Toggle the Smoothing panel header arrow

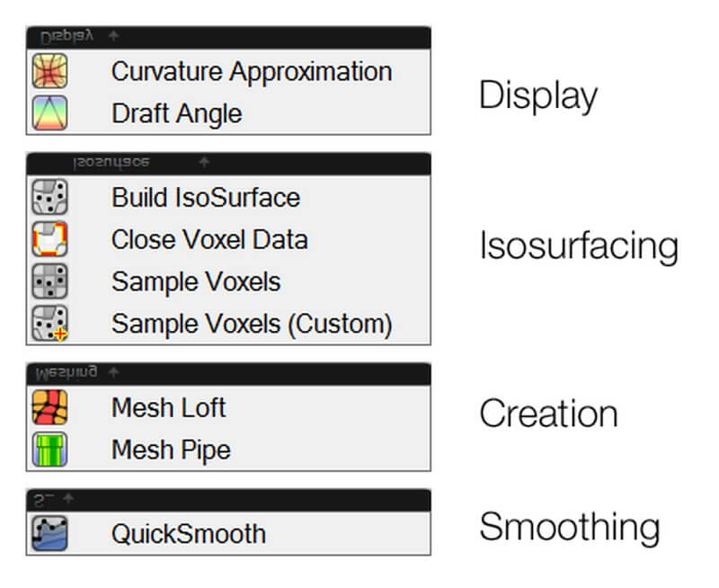coord(69,498)
